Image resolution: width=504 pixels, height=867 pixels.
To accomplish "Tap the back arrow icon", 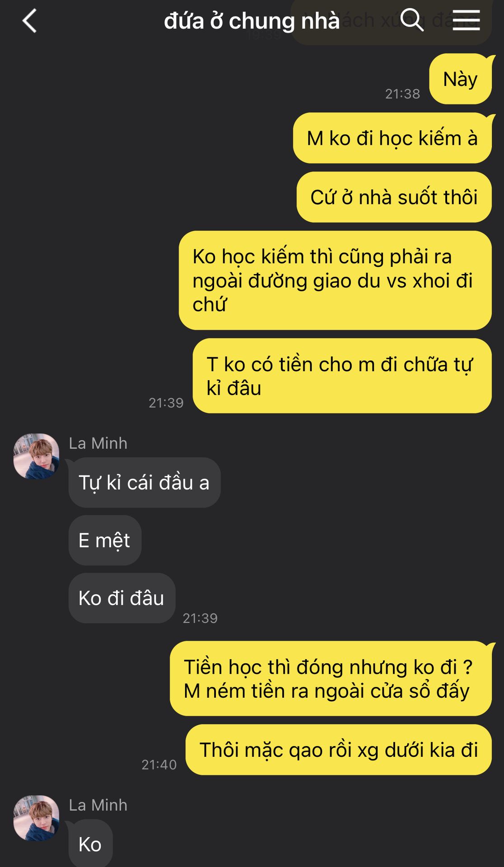I will click(30, 21).
